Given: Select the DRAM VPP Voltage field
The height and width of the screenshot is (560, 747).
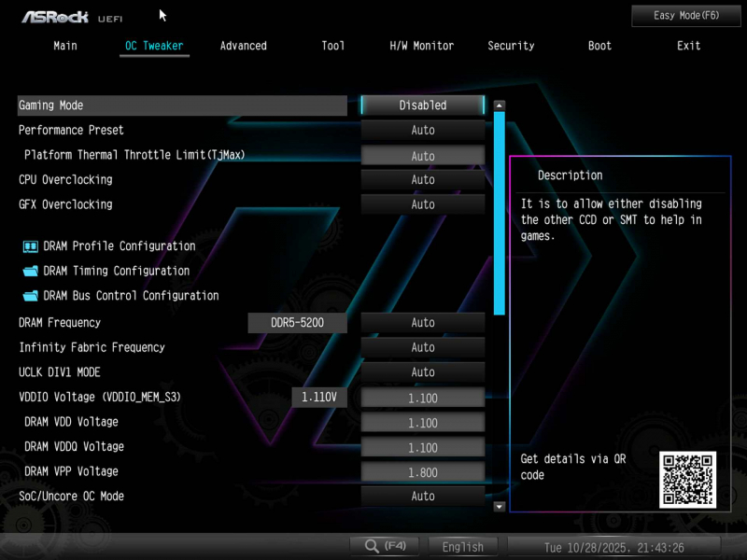Looking at the screenshot, I should [x=423, y=472].
